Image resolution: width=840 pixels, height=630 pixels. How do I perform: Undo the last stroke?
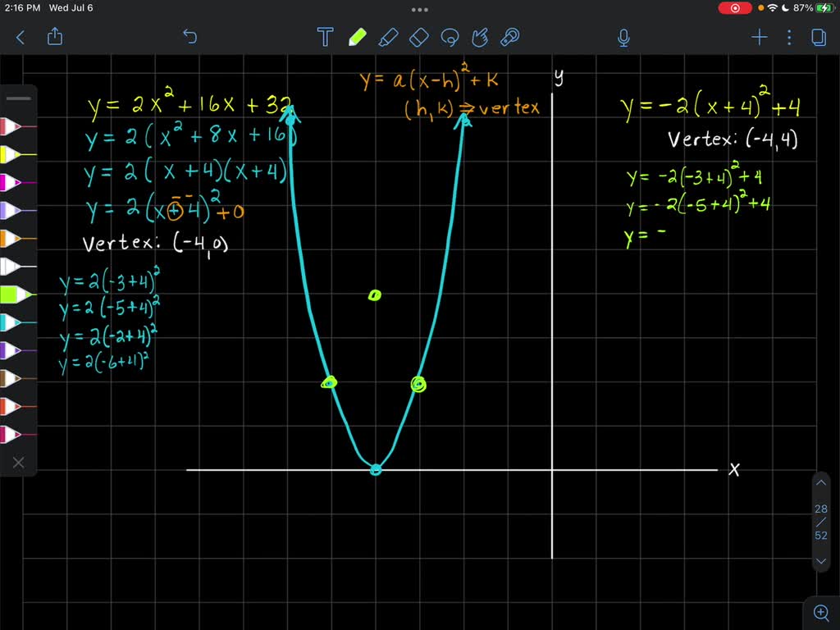189,37
